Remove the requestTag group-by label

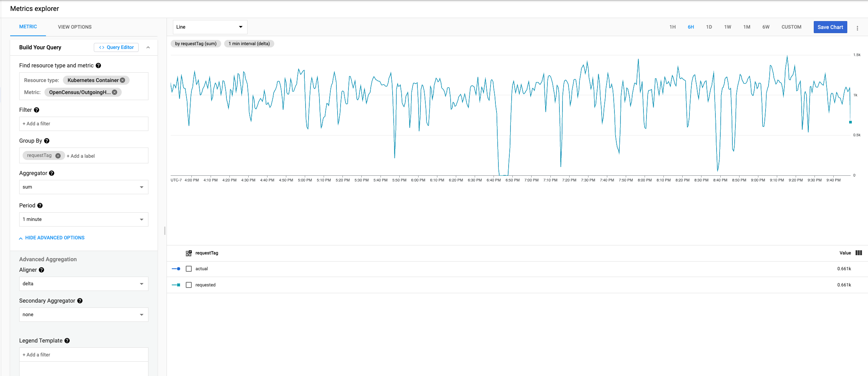[x=58, y=155]
